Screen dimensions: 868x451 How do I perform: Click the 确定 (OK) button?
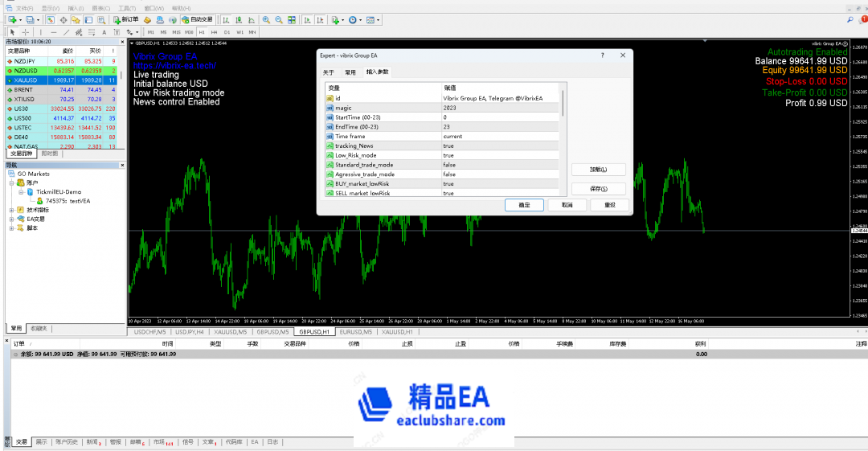tap(524, 205)
